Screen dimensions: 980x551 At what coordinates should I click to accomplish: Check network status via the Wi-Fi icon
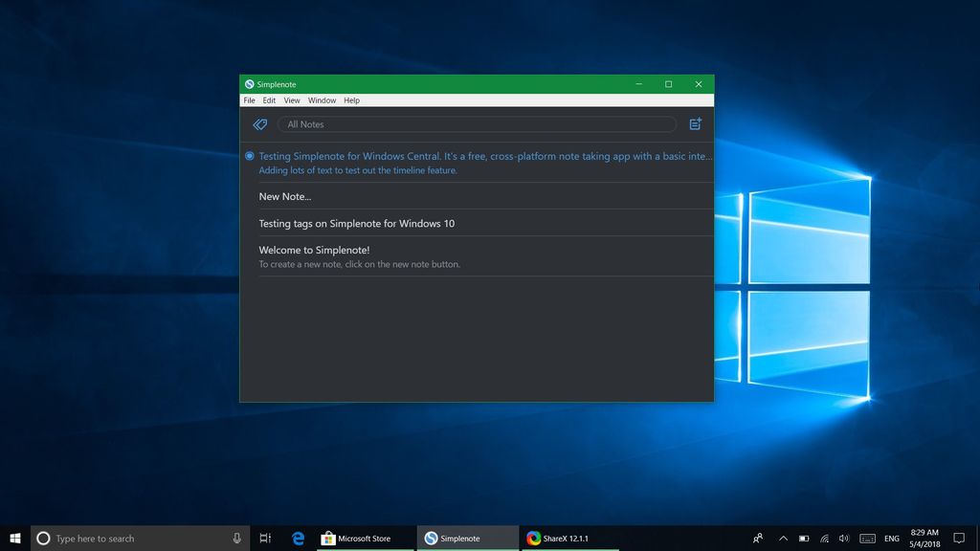(x=824, y=538)
